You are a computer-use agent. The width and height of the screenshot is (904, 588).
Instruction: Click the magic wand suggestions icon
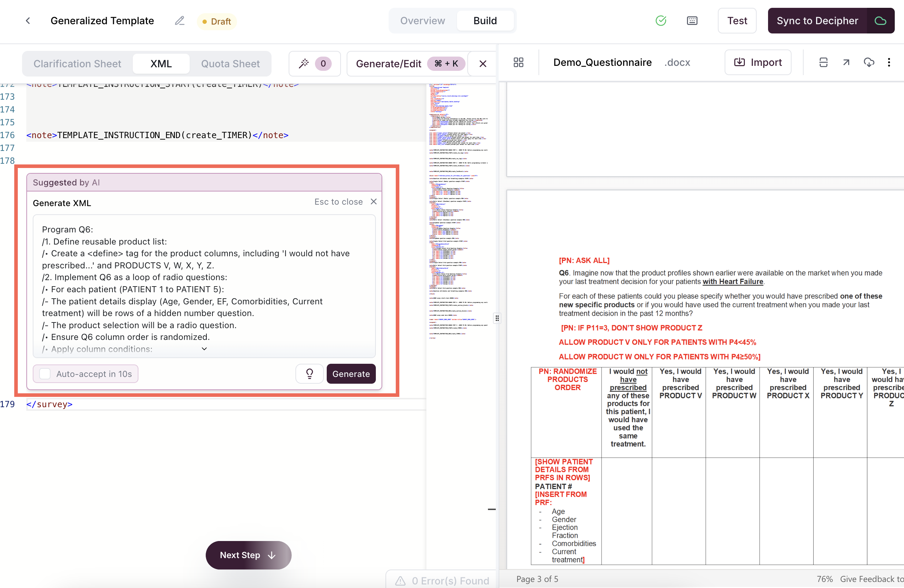pyautogui.click(x=304, y=63)
